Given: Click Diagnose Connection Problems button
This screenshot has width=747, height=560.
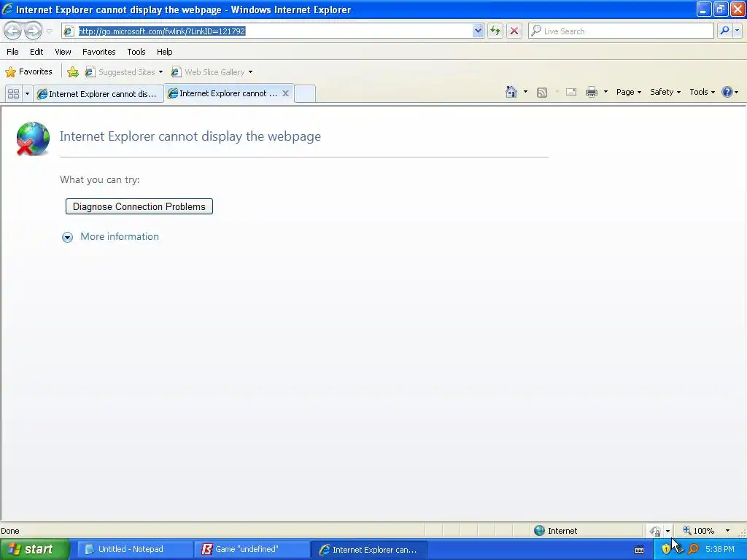Looking at the screenshot, I should 139,206.
